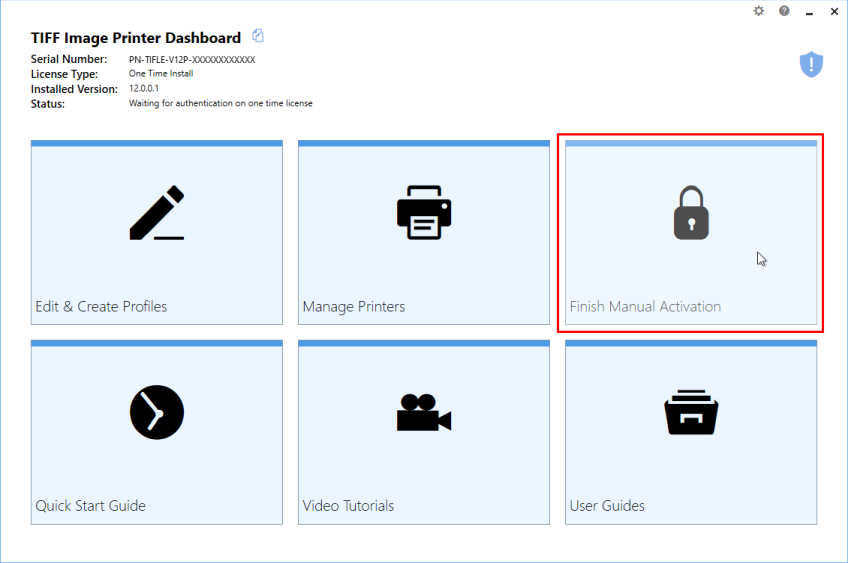The height and width of the screenshot is (563, 848).
Task: Click the Serial Number label
Action: tap(69, 59)
